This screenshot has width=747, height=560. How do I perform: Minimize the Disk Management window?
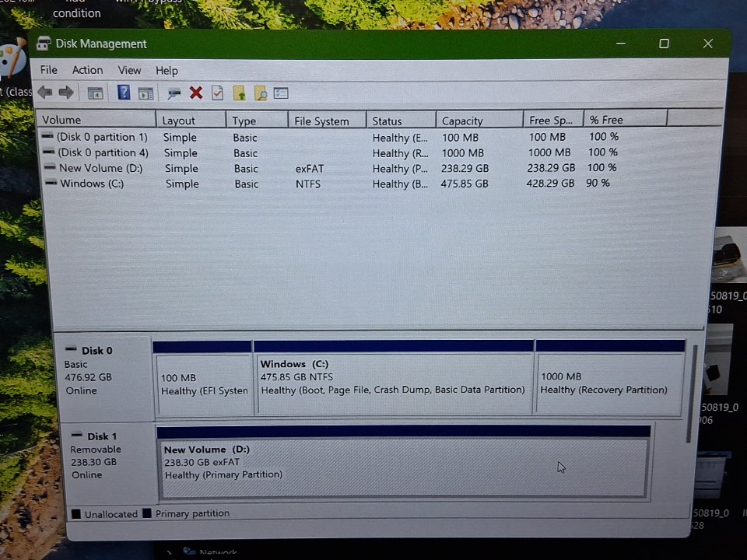(621, 44)
